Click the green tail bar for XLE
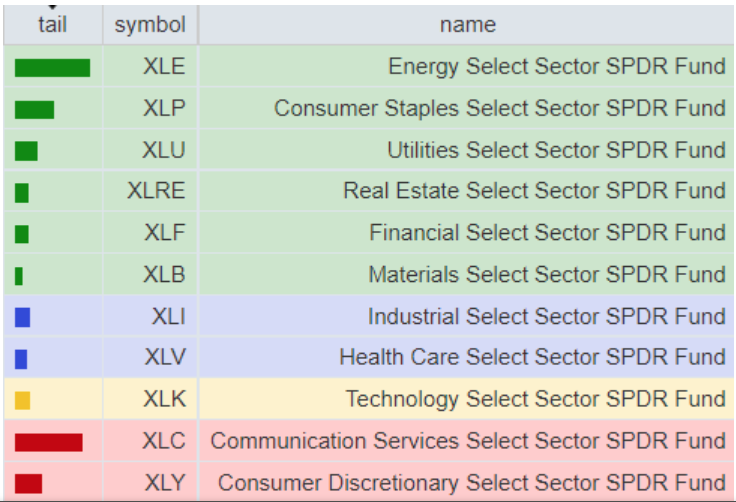736x502 pixels. tap(52, 68)
